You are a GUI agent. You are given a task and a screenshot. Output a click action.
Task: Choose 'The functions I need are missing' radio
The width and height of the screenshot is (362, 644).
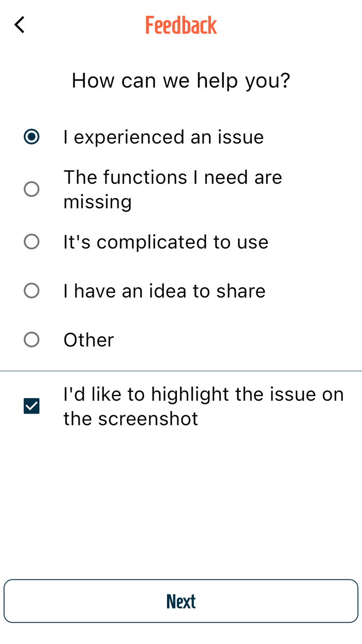pyautogui.click(x=32, y=189)
